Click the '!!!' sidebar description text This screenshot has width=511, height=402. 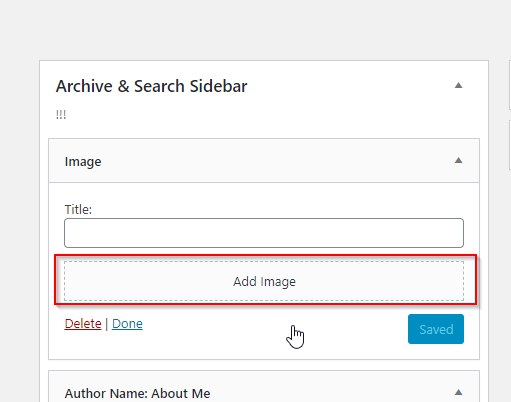[61, 114]
